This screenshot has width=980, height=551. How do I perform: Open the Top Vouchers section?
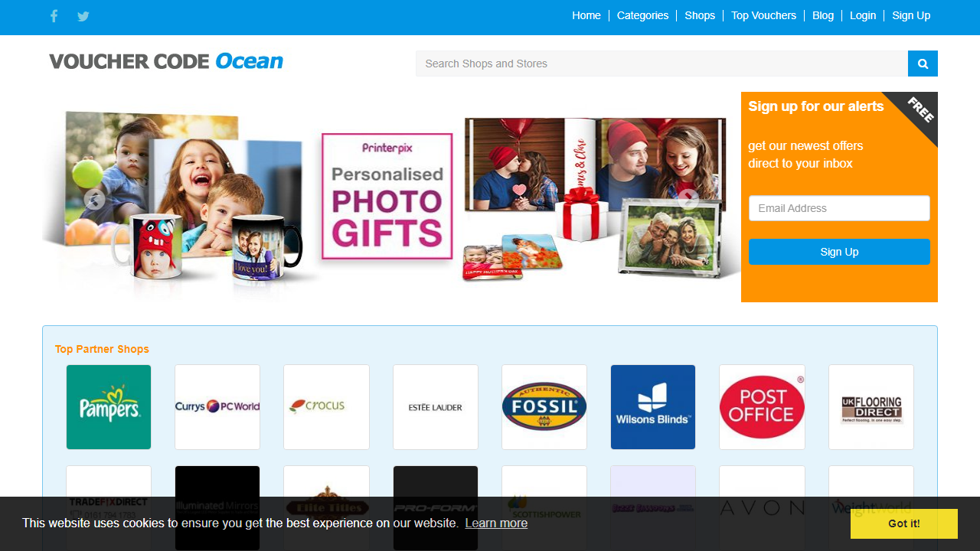(x=763, y=15)
